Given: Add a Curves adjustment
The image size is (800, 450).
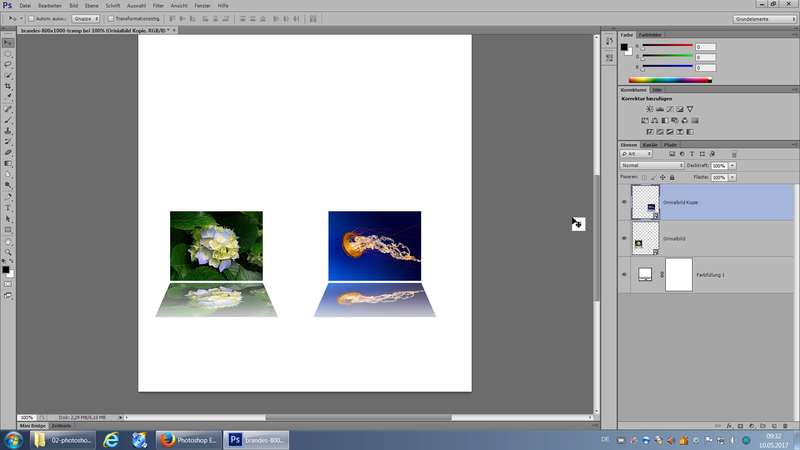Looking at the screenshot, I should coord(669,109).
